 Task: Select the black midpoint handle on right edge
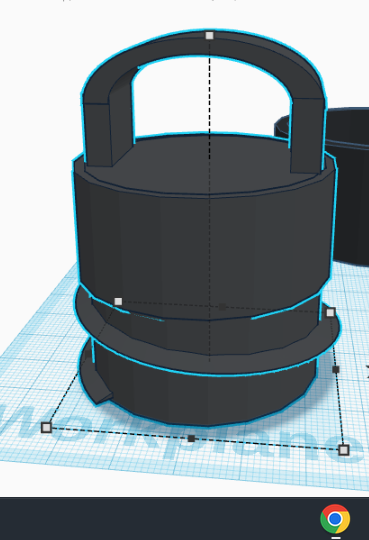tap(336, 370)
